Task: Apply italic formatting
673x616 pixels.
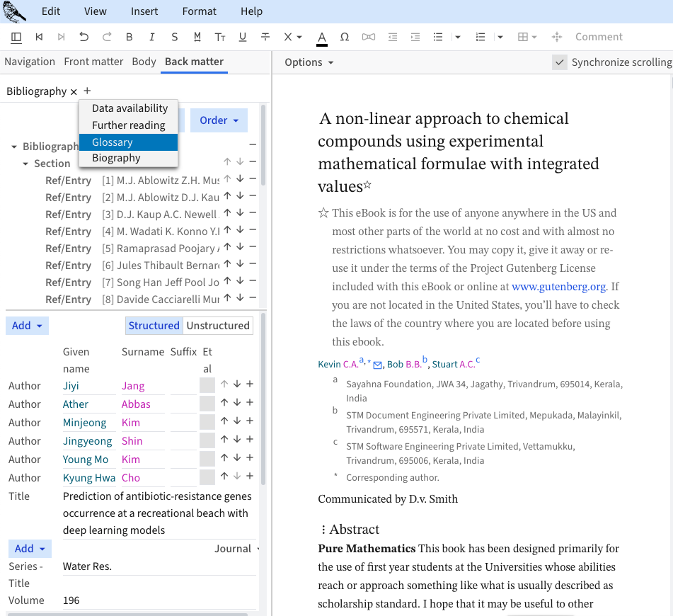Action: (x=151, y=37)
